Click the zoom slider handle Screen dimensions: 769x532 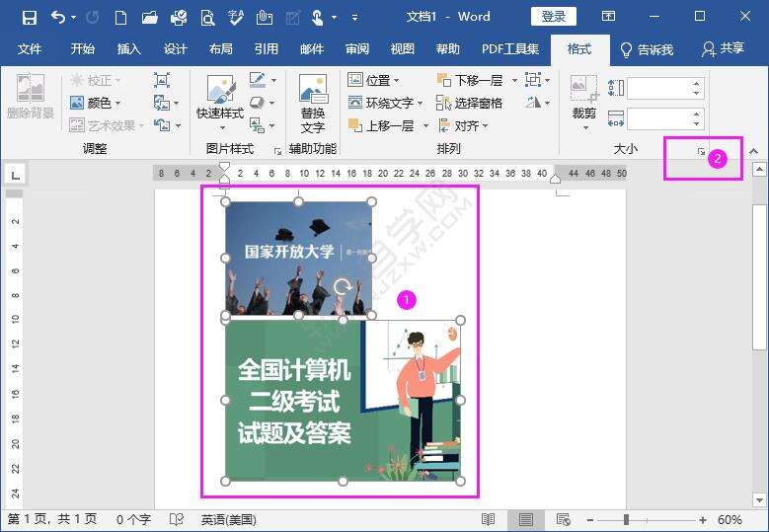626,520
